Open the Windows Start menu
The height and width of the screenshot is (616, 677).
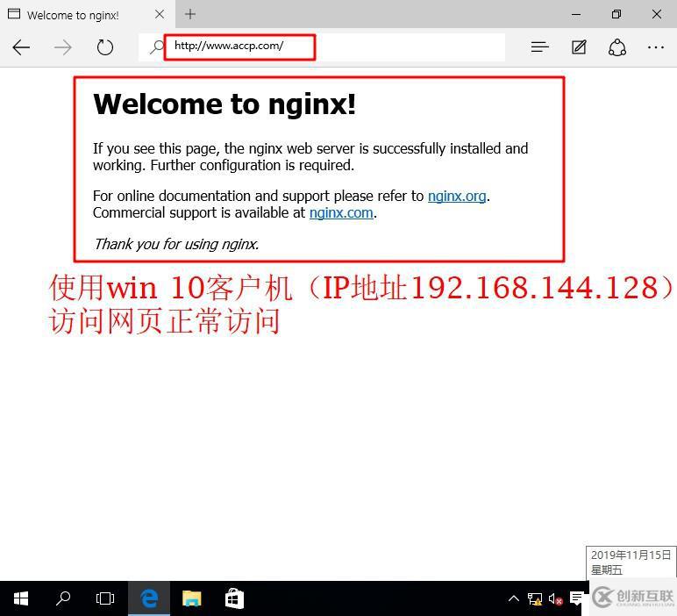[21, 598]
